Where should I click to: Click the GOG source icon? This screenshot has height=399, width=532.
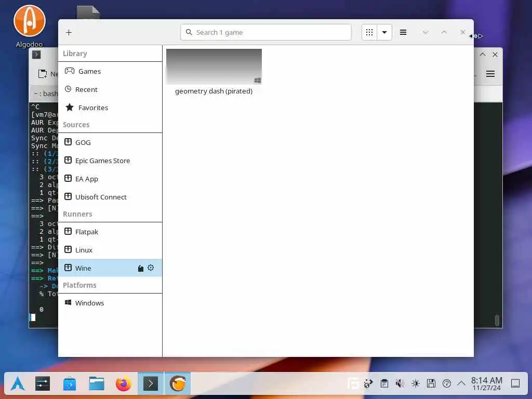pos(68,142)
